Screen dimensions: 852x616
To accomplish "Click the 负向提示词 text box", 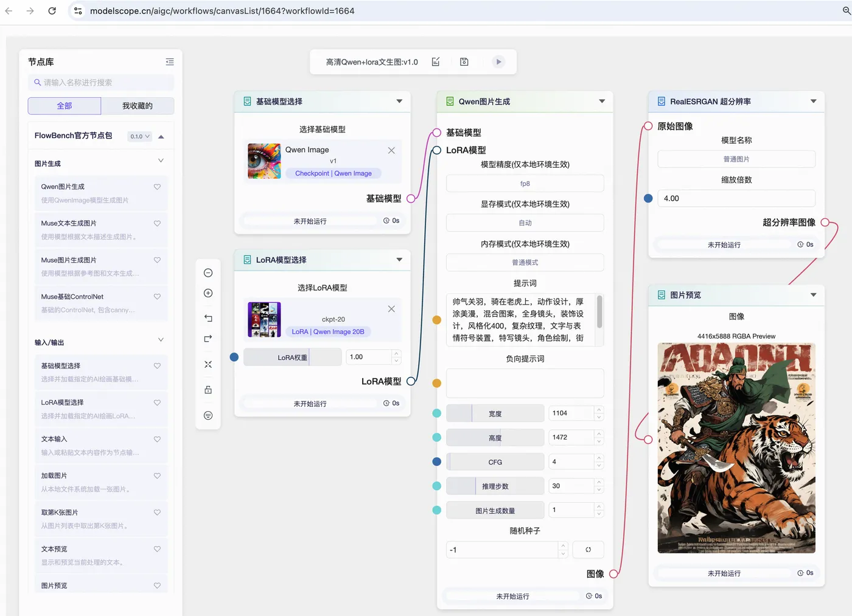I will coord(525,383).
